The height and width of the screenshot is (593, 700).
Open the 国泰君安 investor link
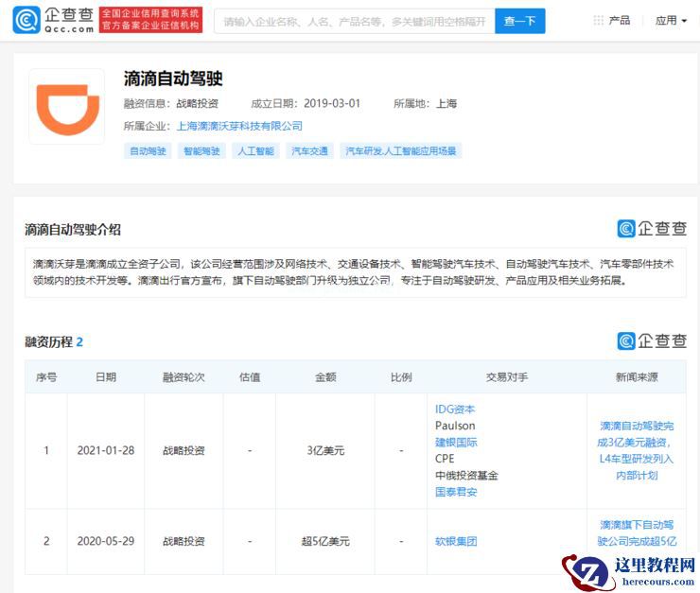point(456,492)
